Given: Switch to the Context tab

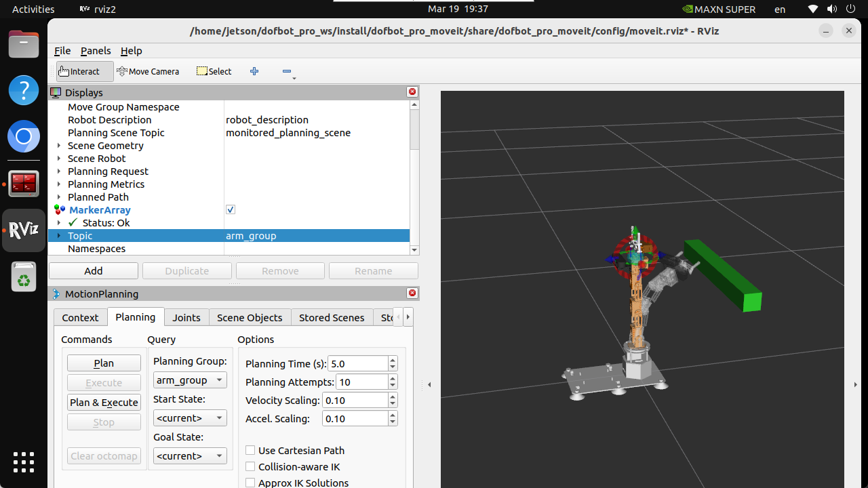Looking at the screenshot, I should [81, 317].
